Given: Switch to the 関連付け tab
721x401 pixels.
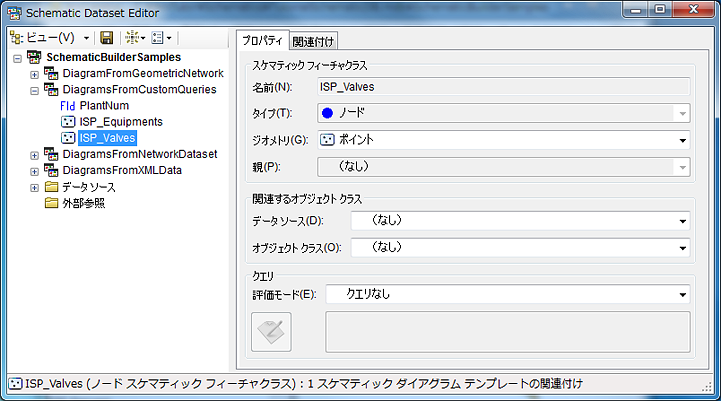Looking at the screenshot, I should (314, 41).
